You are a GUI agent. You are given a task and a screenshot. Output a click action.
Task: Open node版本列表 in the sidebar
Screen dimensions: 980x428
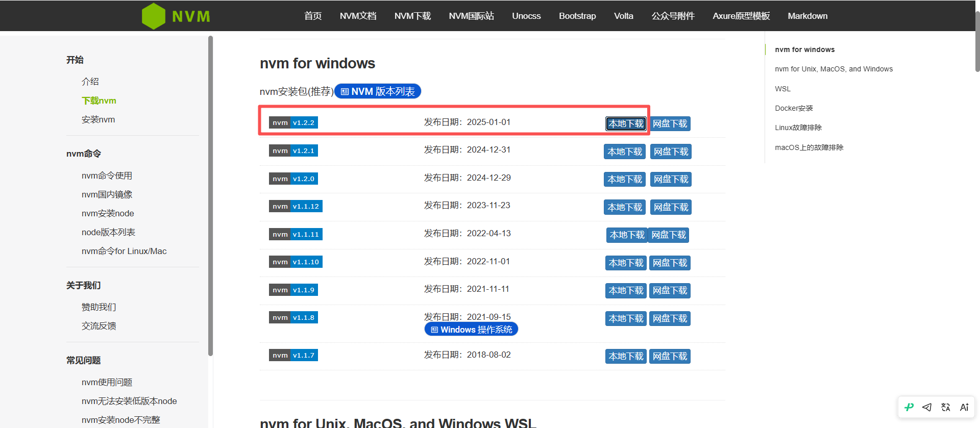click(108, 232)
